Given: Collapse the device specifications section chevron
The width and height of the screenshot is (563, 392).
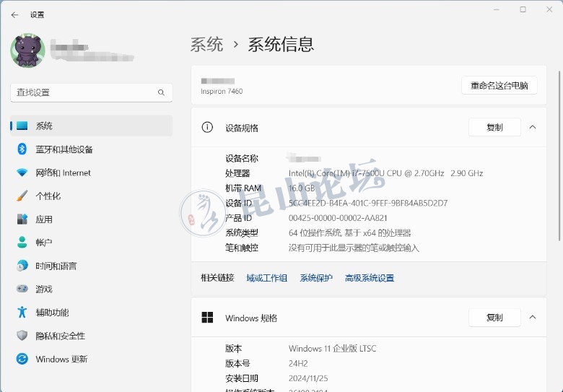Looking at the screenshot, I should point(533,127).
